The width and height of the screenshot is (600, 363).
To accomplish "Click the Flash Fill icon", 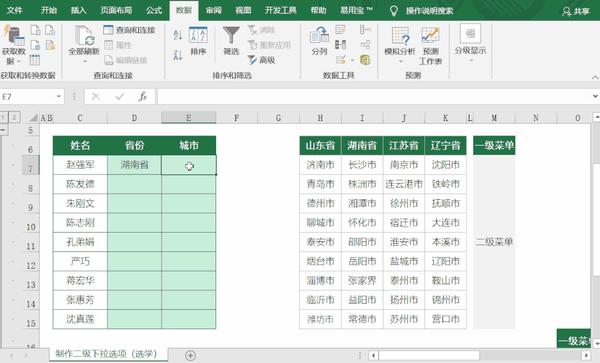I will pos(340,30).
